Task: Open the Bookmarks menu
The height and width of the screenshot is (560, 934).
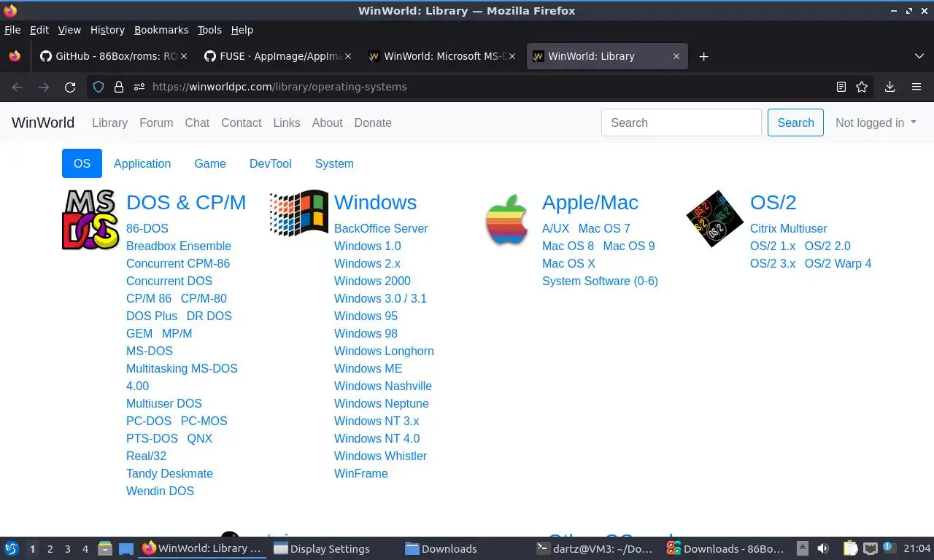Action: (161, 30)
